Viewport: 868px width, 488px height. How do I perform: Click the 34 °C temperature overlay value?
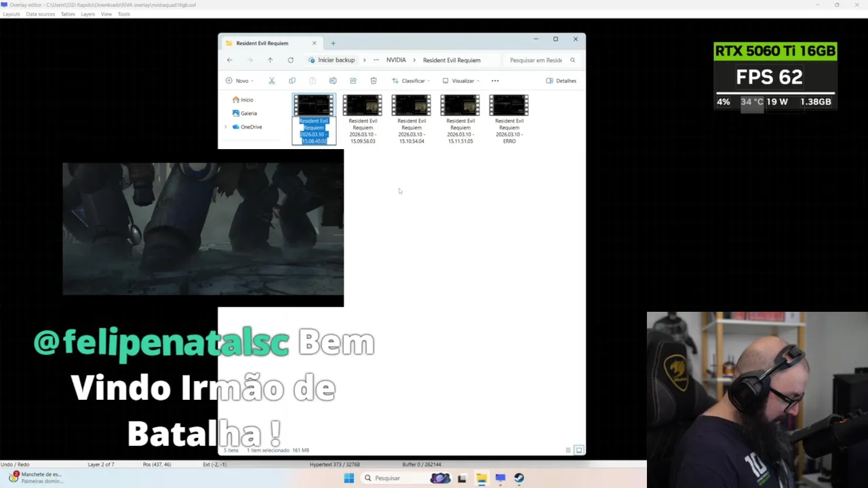(751, 102)
